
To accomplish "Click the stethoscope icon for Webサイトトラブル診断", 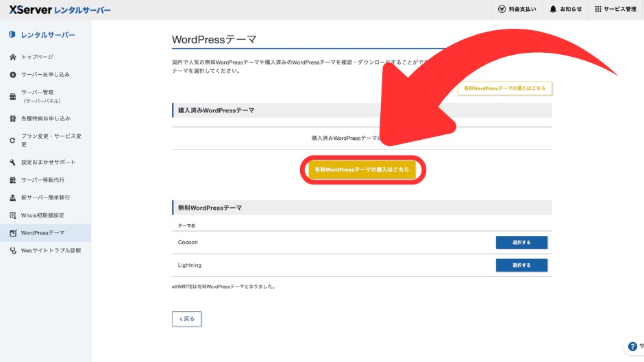I will pos(12,251).
